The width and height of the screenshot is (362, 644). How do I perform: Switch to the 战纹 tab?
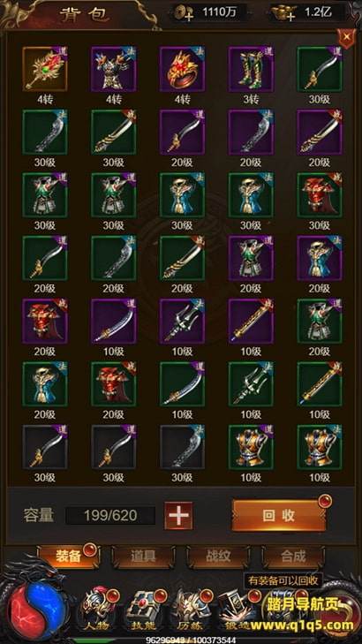(218, 557)
